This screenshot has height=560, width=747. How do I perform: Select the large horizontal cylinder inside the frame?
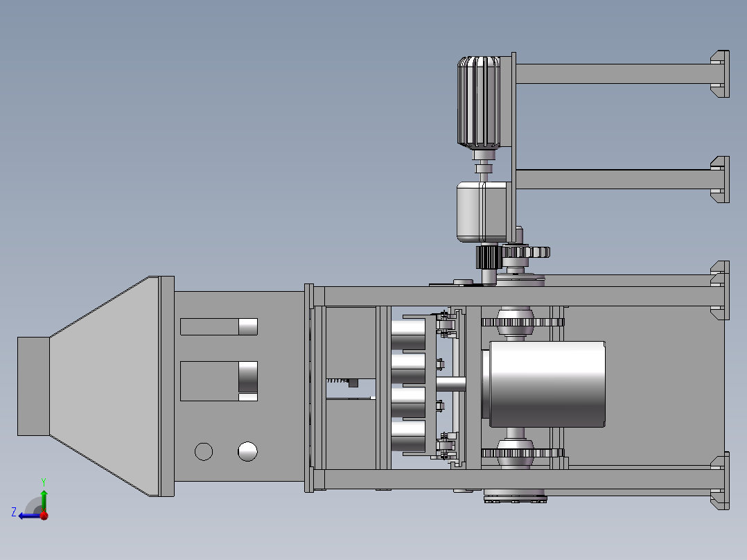click(547, 384)
